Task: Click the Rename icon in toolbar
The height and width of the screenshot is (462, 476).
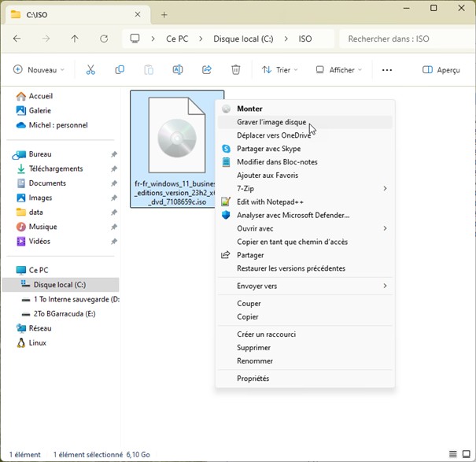Action: 178,70
